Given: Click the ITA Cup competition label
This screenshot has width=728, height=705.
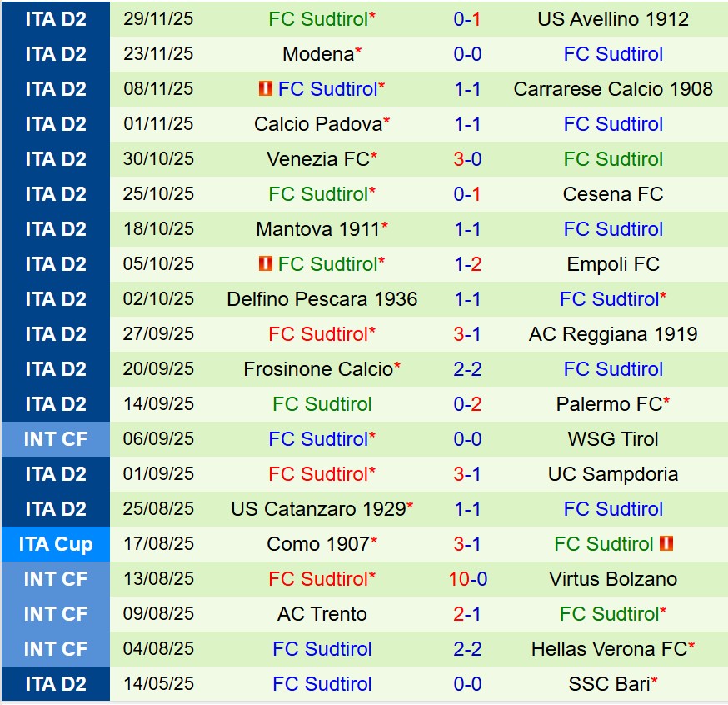Looking at the screenshot, I should click(x=55, y=544).
